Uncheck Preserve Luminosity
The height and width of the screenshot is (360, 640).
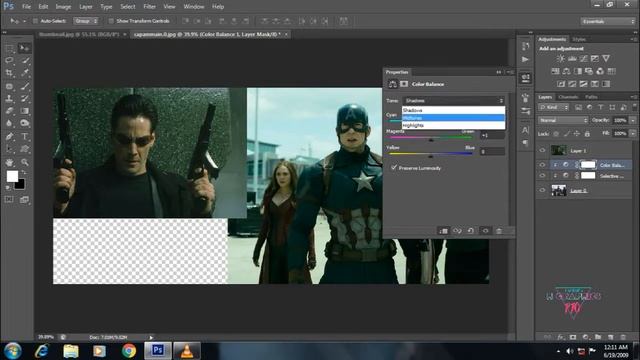[x=394, y=168]
